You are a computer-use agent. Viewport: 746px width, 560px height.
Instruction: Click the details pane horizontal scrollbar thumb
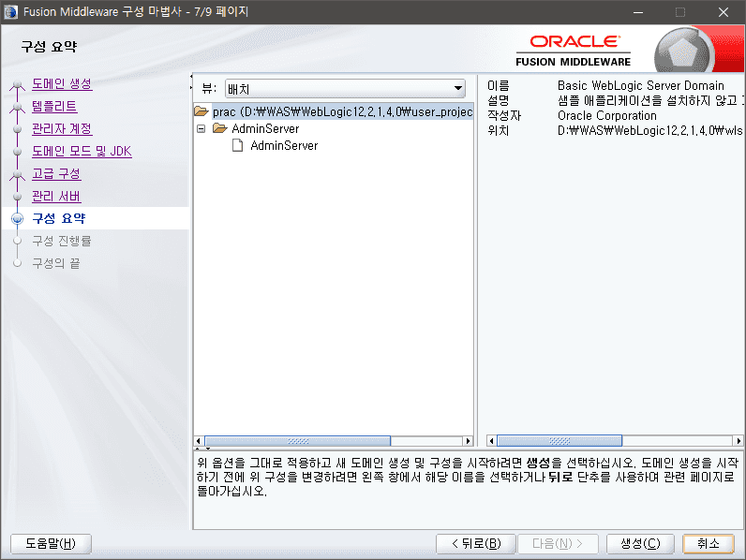(x=559, y=441)
